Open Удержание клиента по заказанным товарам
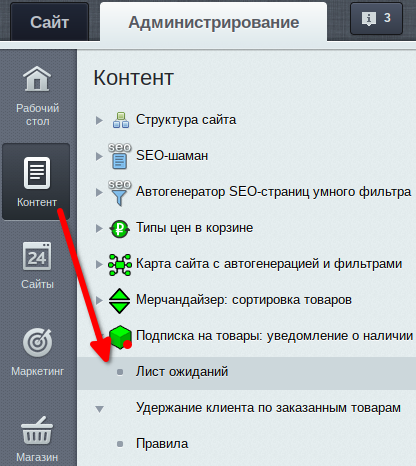This screenshot has height=466, width=416. (x=268, y=408)
